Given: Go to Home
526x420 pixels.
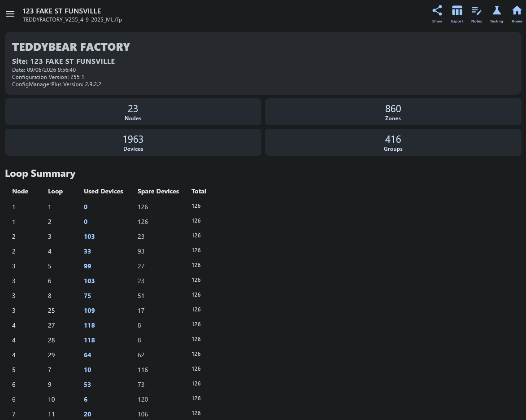Looking at the screenshot, I should tap(517, 14).
